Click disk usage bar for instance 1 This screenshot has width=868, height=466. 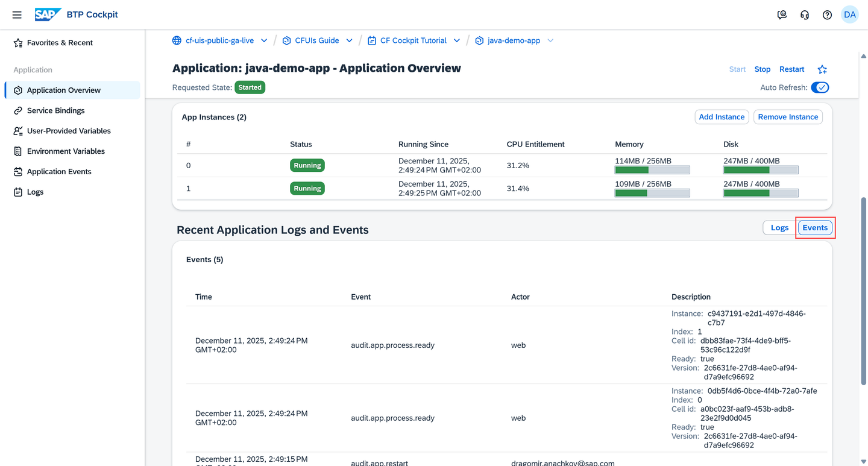pyautogui.click(x=761, y=193)
